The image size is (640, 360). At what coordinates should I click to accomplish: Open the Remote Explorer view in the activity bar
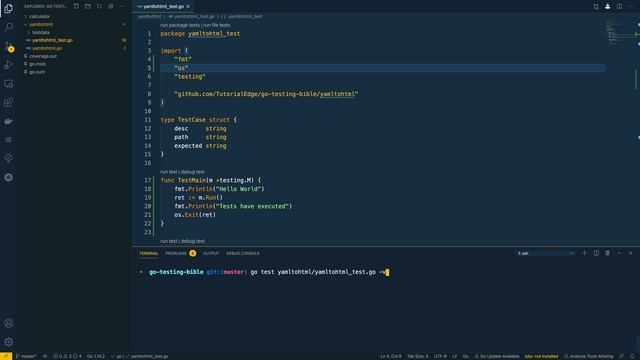coord(8,84)
